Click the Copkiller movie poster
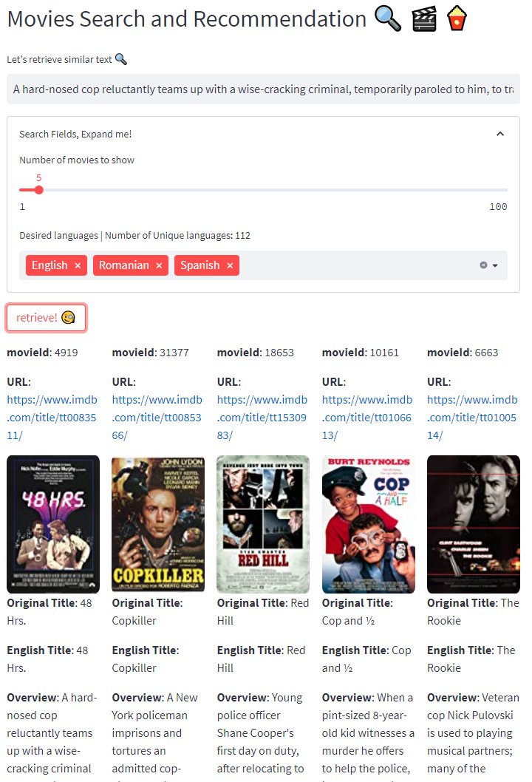This screenshot has width=532, height=782. click(158, 524)
